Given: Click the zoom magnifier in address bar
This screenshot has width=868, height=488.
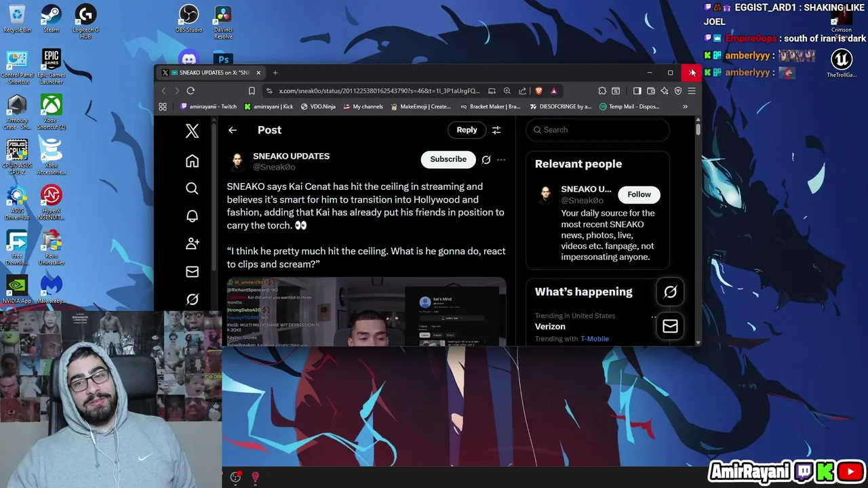Looking at the screenshot, I should 507,91.
